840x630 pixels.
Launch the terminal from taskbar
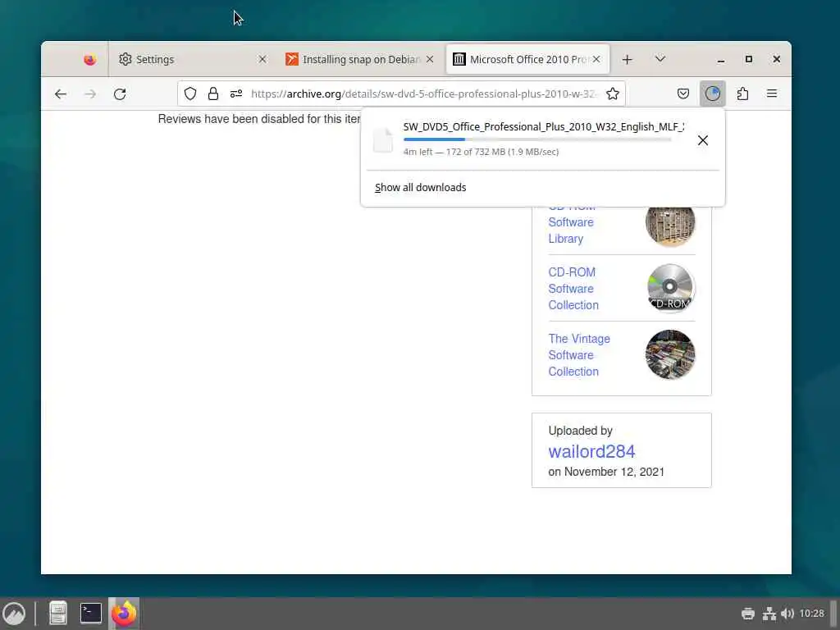click(91, 614)
